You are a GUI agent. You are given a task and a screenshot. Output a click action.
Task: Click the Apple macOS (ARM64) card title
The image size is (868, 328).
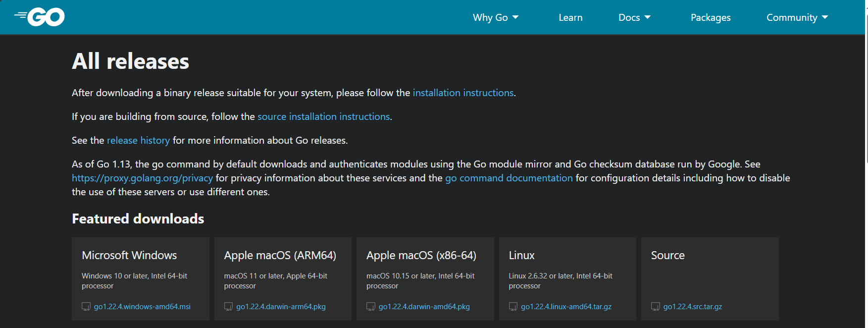pyautogui.click(x=280, y=255)
